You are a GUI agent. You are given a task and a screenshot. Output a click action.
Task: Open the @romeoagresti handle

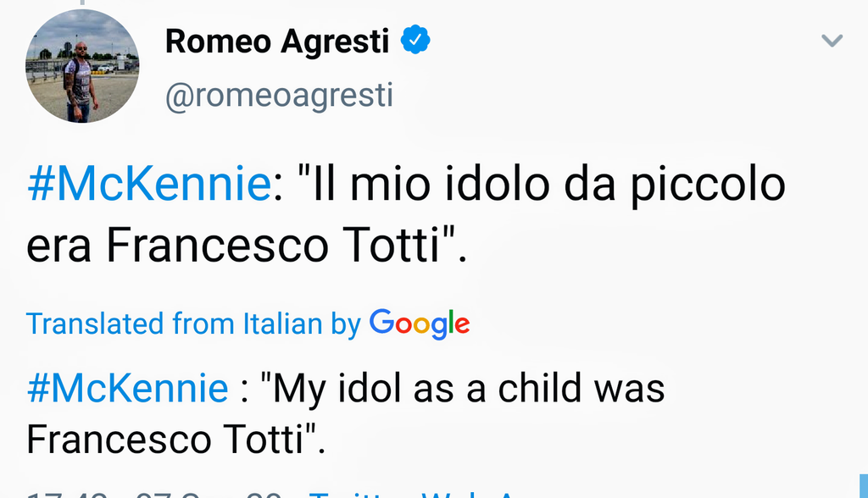pos(279,96)
